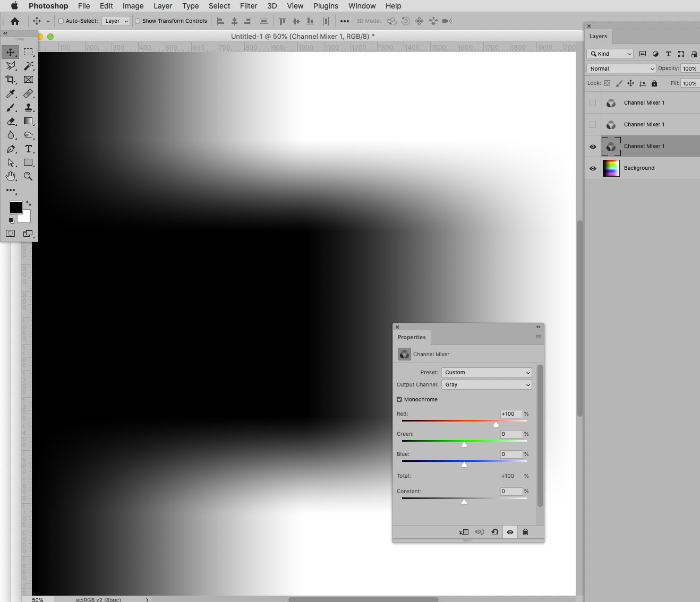Select the Gradient tool
This screenshot has width=700, height=602.
[x=28, y=121]
